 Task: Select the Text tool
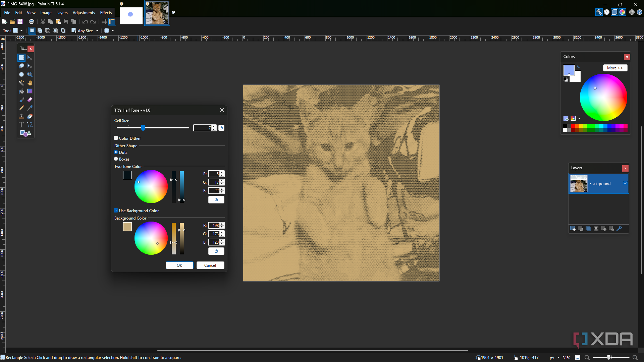click(x=21, y=125)
